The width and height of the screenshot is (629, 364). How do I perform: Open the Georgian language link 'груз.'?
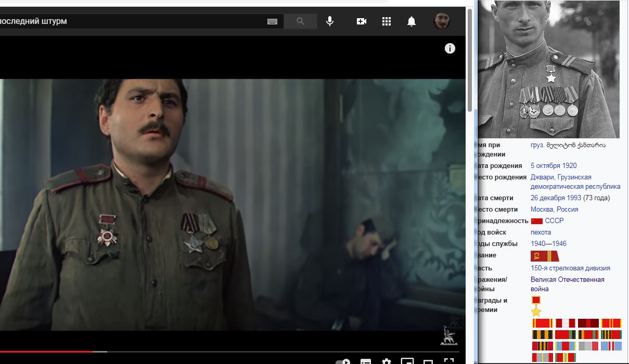538,145
